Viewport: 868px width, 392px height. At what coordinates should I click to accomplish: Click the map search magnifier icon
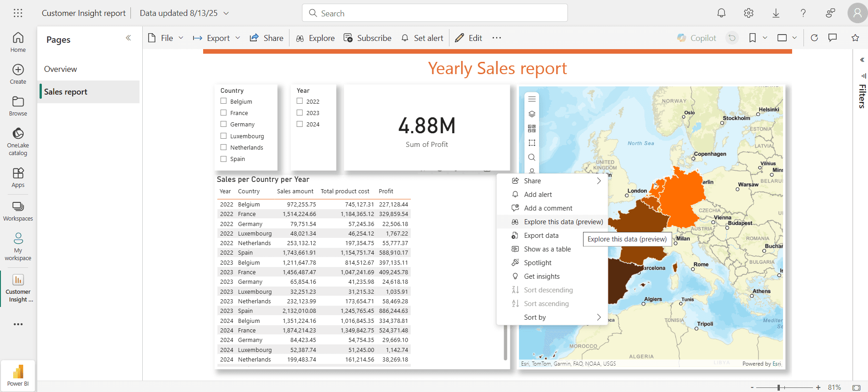[532, 157]
